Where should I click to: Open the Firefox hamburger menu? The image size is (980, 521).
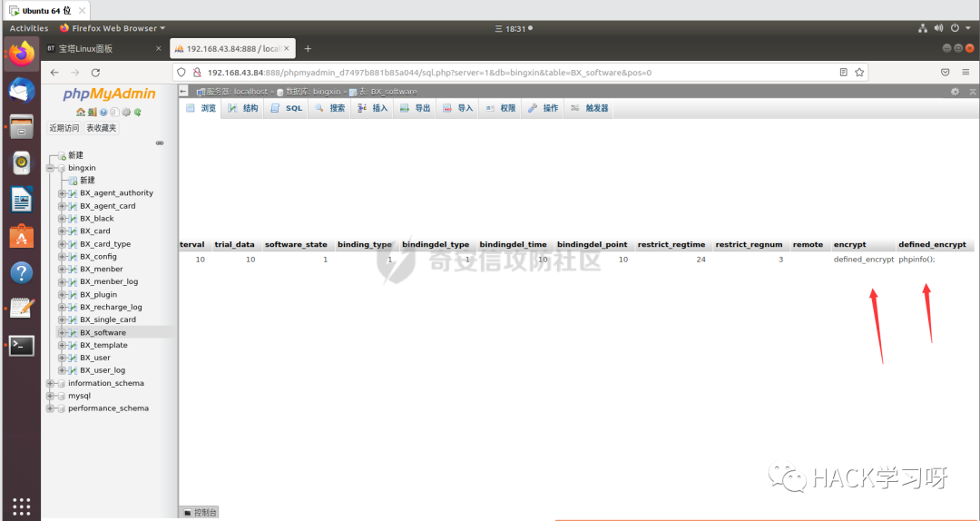965,73
